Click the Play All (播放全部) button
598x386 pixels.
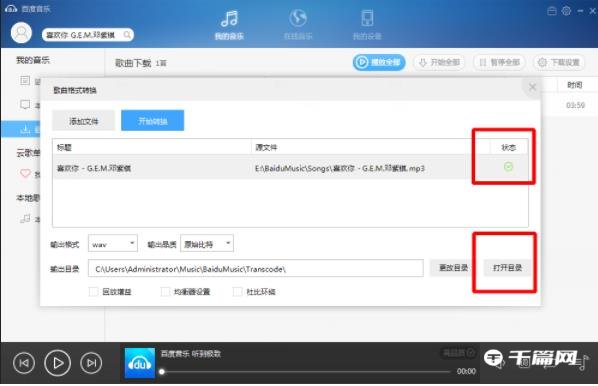coord(379,62)
